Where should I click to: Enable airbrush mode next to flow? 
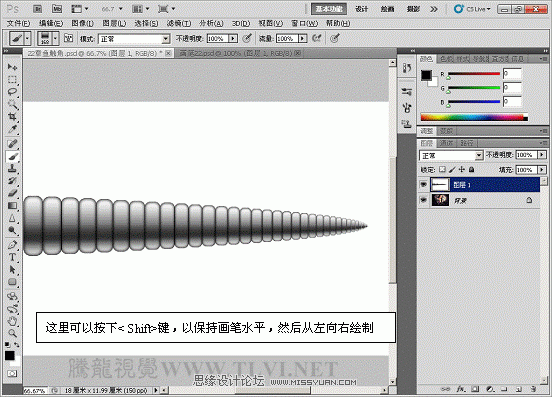pyautogui.click(x=316, y=38)
